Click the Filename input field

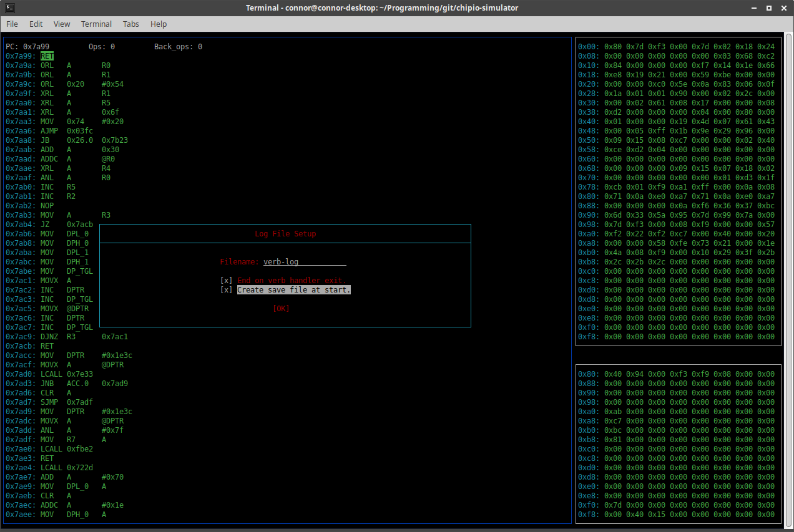pyautogui.click(x=305, y=262)
